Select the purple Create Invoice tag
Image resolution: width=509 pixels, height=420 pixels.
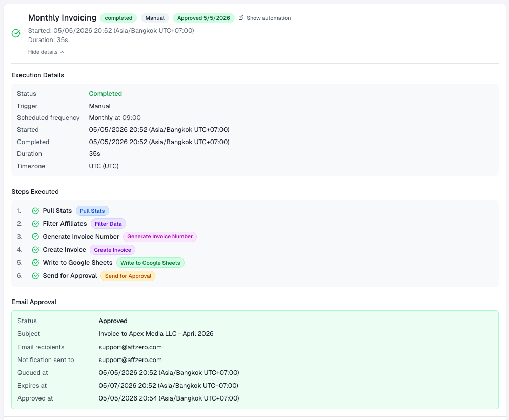click(112, 250)
